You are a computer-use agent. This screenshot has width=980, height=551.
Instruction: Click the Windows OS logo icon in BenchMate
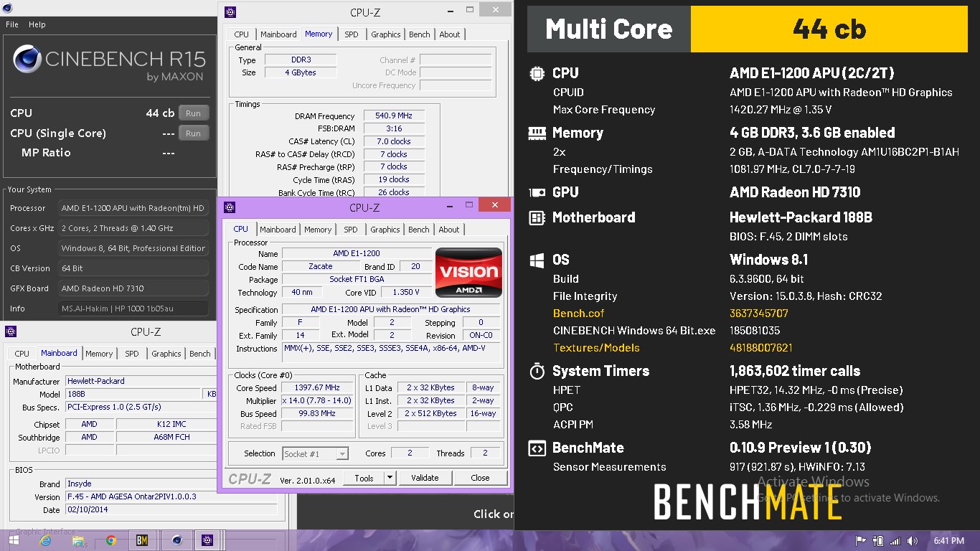click(x=536, y=260)
